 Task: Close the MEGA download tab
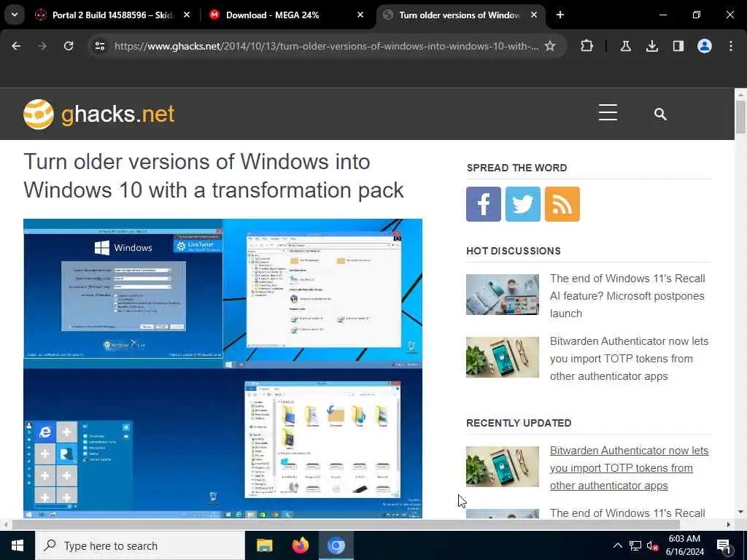pyautogui.click(x=360, y=15)
